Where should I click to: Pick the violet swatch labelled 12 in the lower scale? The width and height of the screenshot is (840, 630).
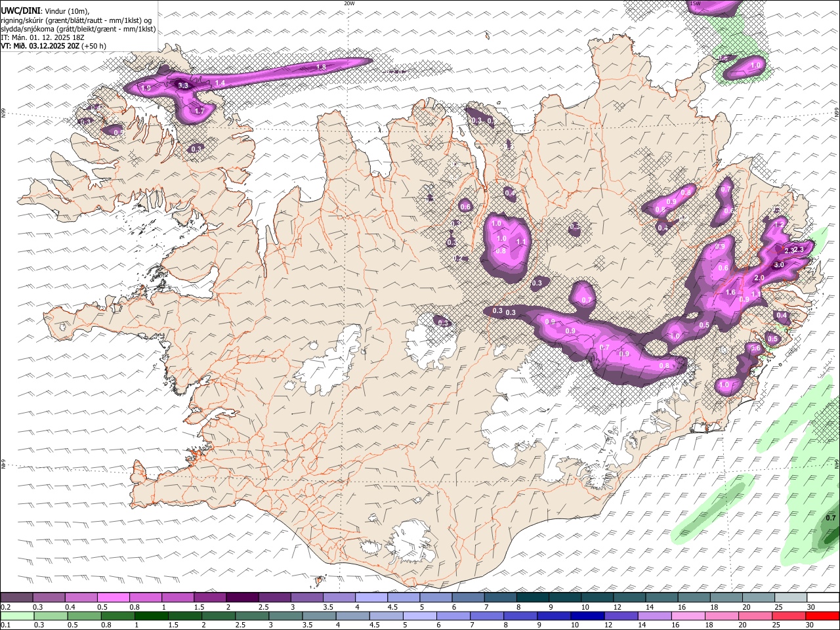tap(621, 616)
